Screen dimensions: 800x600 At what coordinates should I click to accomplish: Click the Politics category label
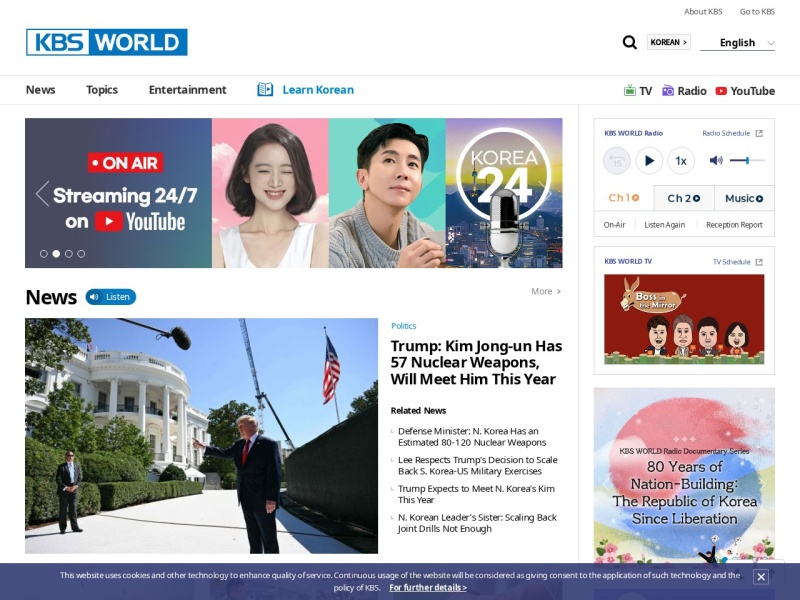pyautogui.click(x=404, y=326)
